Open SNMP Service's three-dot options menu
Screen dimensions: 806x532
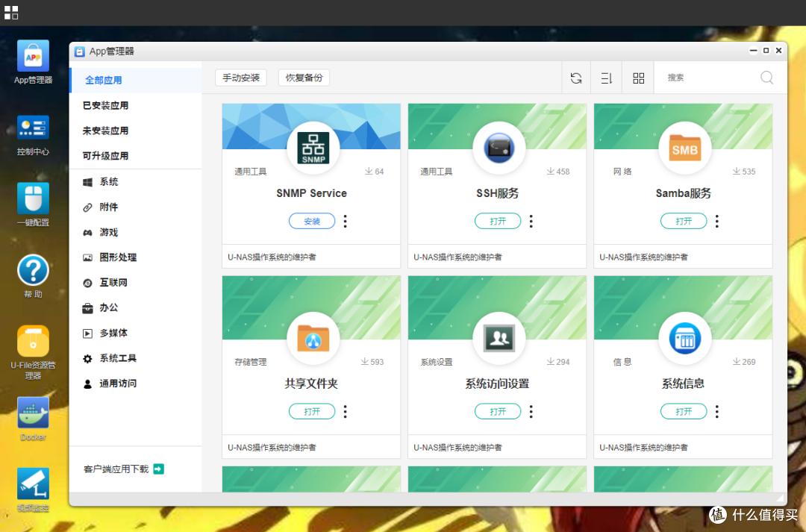click(x=343, y=221)
